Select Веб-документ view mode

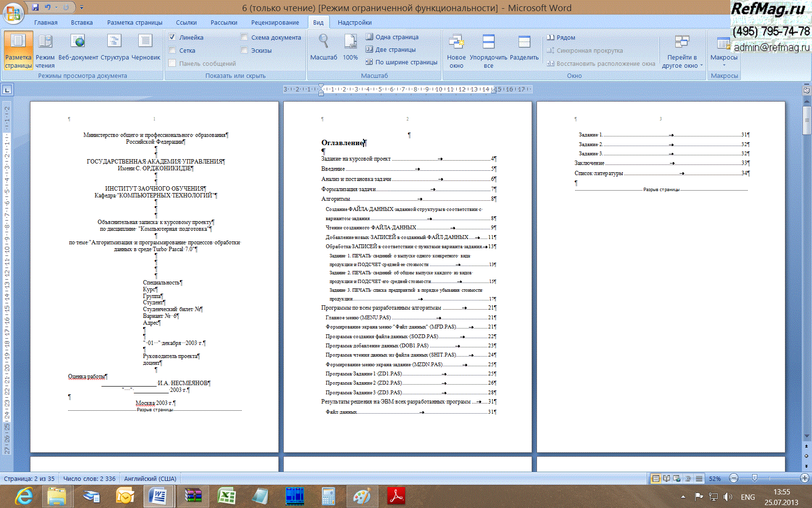tap(78, 48)
